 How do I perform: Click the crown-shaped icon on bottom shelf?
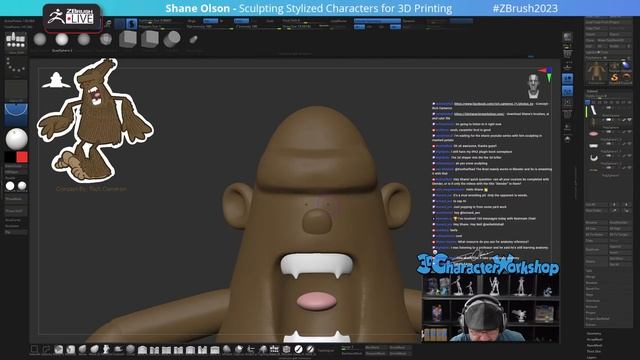pyautogui.click(x=274, y=349)
